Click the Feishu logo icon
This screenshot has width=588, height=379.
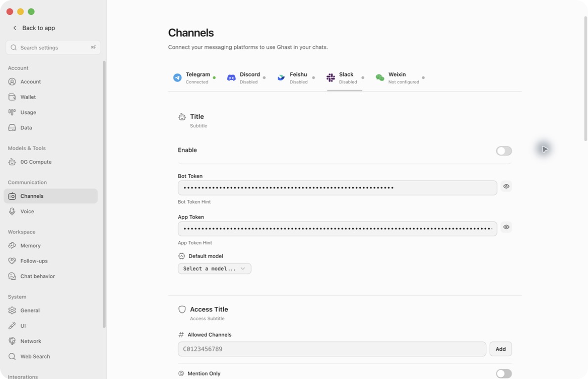[281, 77]
